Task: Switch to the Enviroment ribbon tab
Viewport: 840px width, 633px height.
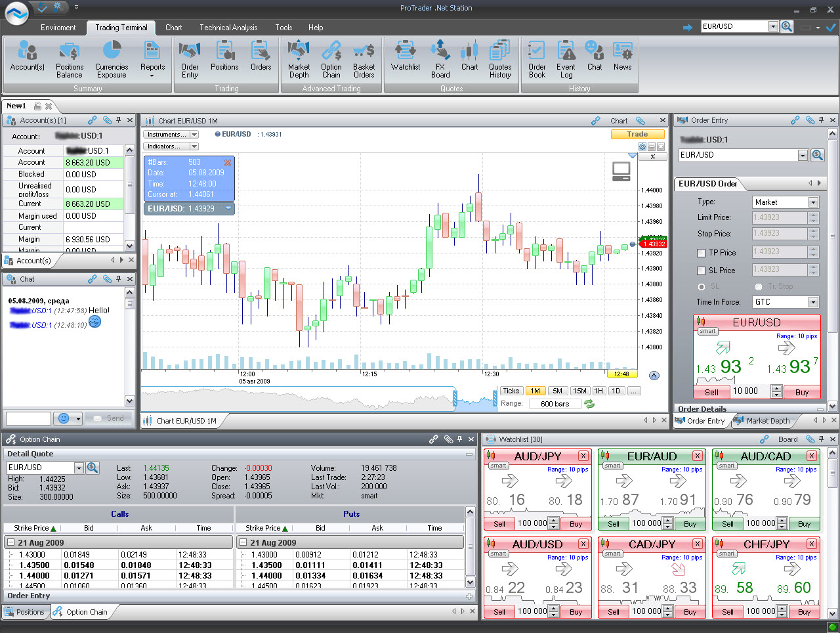Action: [58, 28]
